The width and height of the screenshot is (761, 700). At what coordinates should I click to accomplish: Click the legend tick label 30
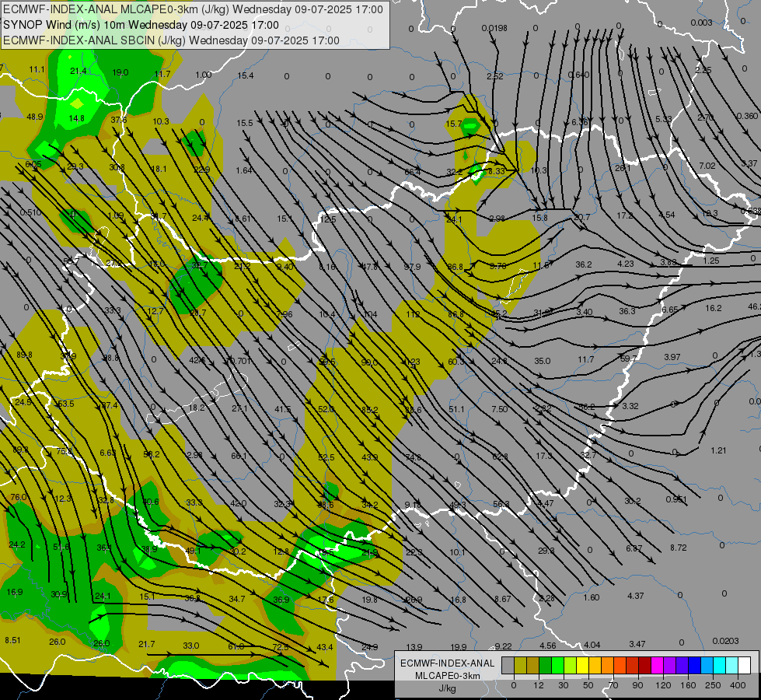[x=563, y=685]
